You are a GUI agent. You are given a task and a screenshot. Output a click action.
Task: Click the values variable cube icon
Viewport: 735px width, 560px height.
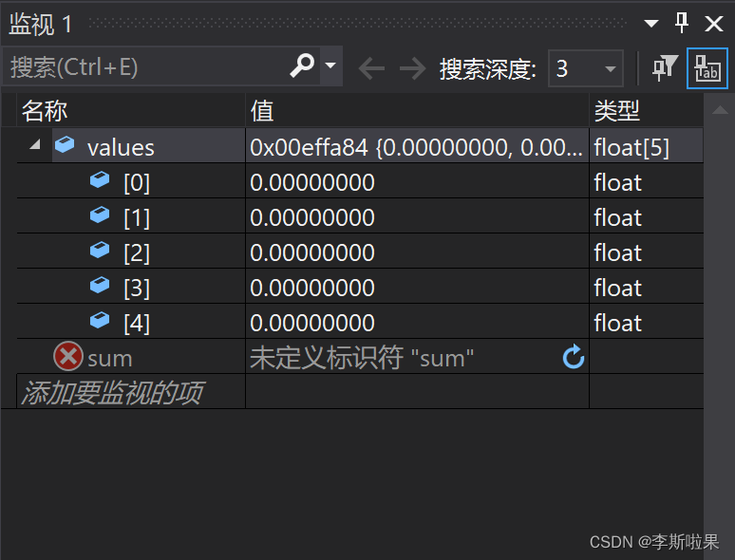tap(65, 144)
